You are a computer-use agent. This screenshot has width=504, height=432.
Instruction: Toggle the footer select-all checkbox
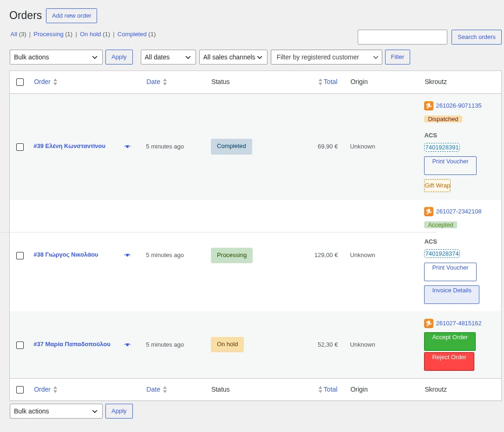[x=20, y=390]
